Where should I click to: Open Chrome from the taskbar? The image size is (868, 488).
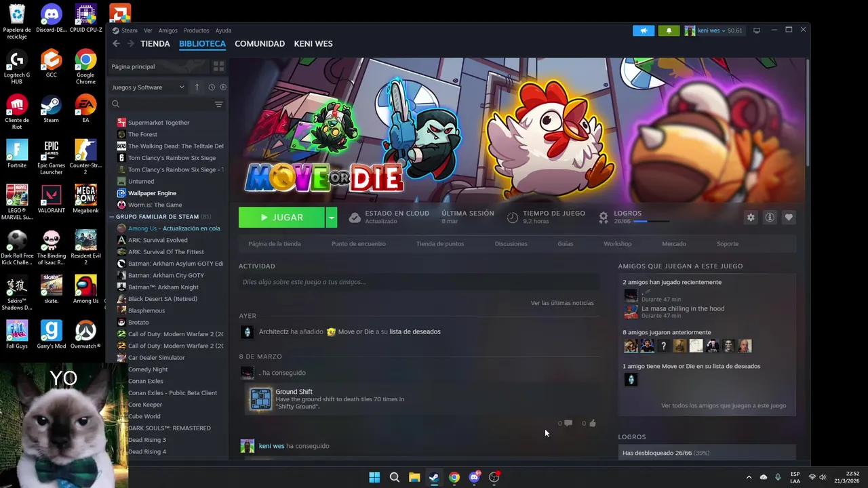click(x=454, y=477)
